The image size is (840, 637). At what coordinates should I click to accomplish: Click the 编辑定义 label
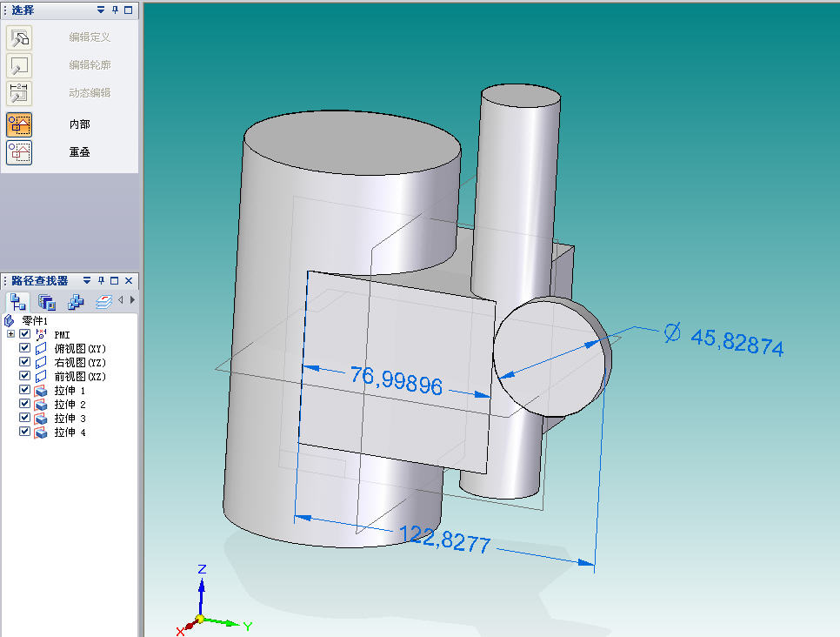click(x=90, y=37)
